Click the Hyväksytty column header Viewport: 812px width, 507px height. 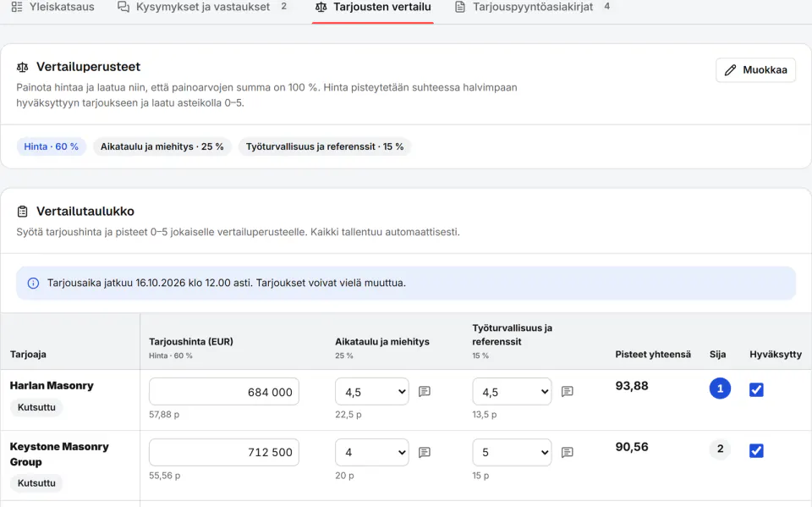click(776, 355)
